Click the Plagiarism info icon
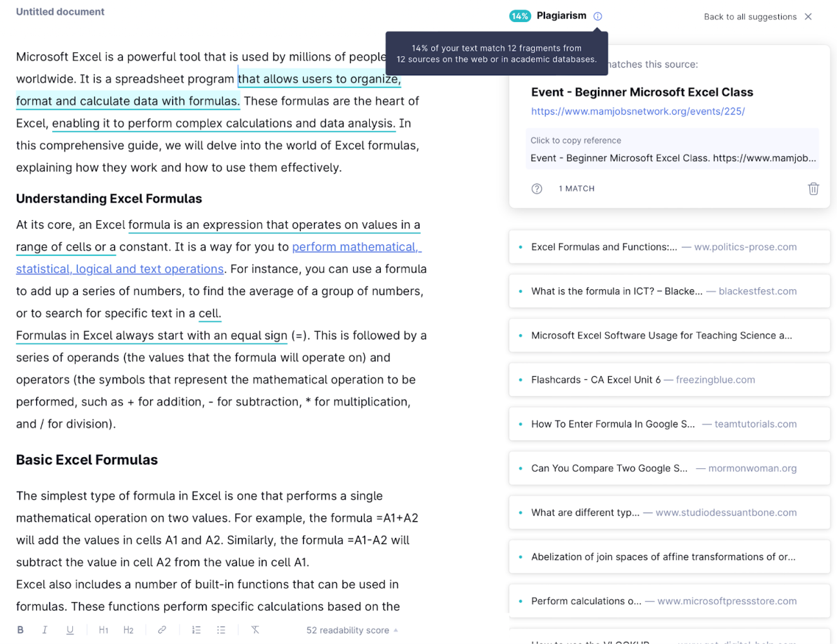837x644 pixels. tap(598, 16)
